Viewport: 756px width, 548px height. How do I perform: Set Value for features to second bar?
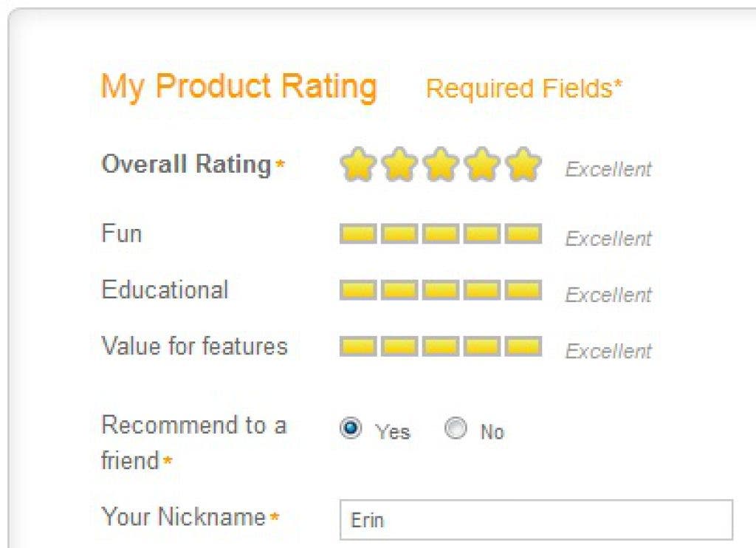[x=400, y=346]
